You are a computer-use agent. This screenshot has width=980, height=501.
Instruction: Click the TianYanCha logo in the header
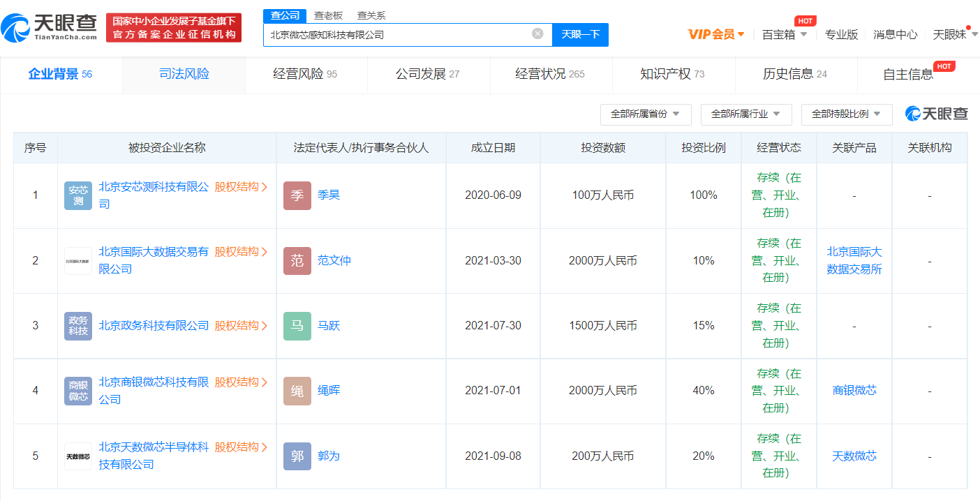click(x=49, y=27)
